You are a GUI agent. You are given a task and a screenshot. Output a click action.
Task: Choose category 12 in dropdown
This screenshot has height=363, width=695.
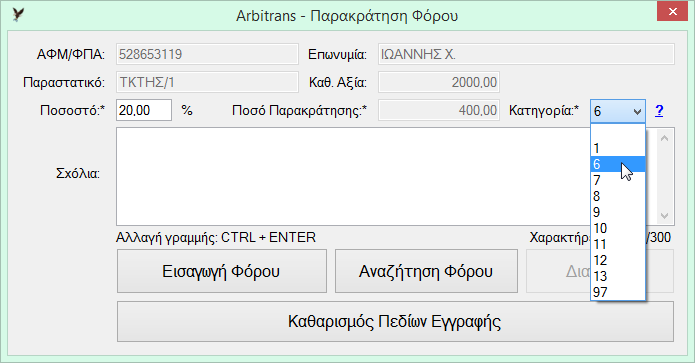[x=618, y=260]
